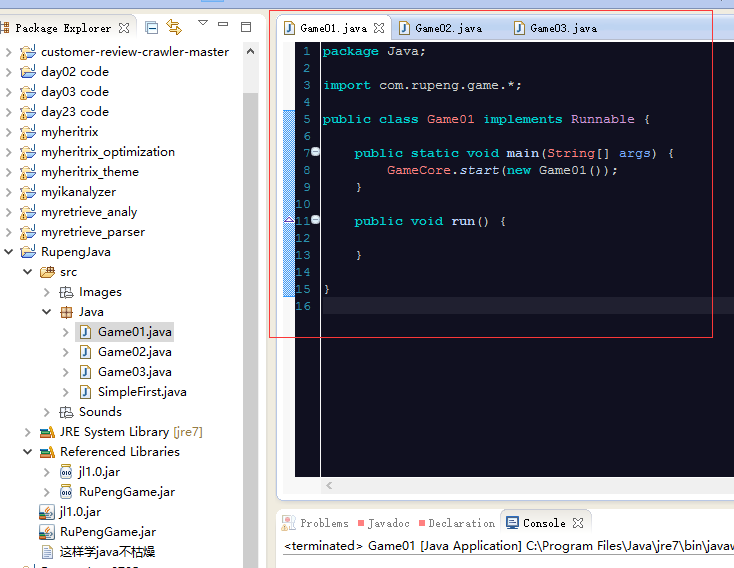Click the Java package icon
The width and height of the screenshot is (734, 568).
click(x=66, y=312)
